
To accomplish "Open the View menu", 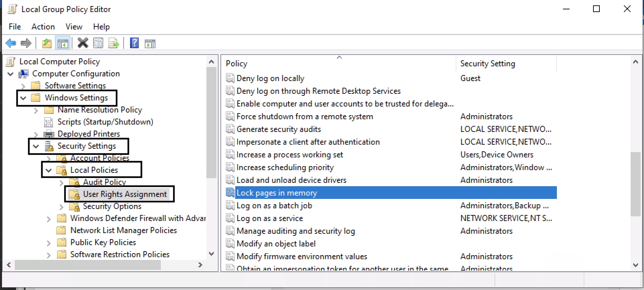I will click(74, 27).
